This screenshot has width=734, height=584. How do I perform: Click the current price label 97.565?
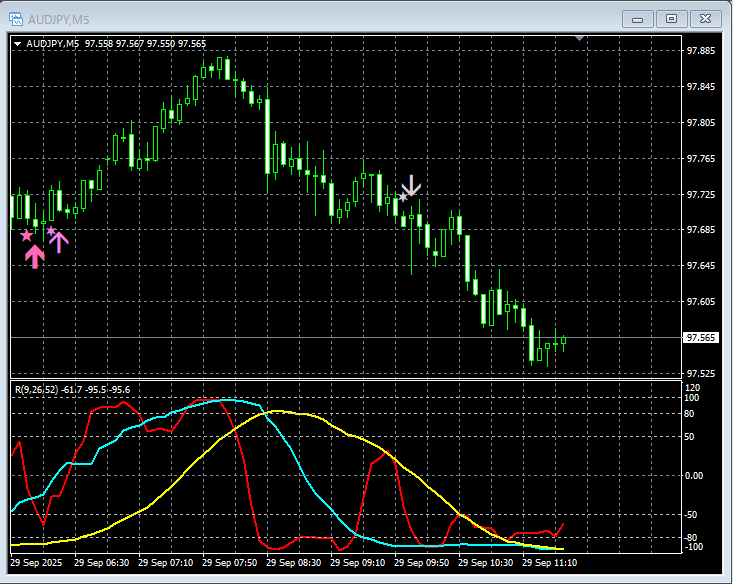[x=697, y=338]
